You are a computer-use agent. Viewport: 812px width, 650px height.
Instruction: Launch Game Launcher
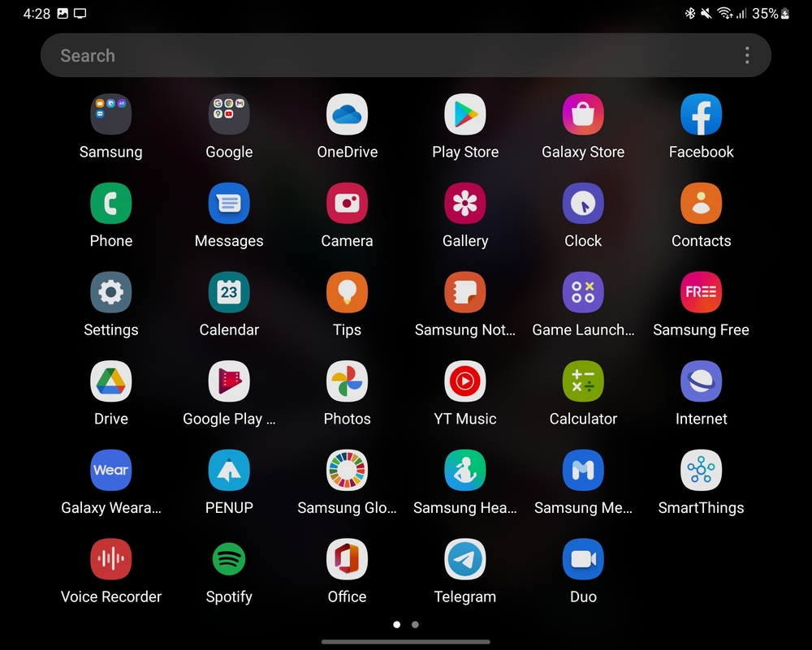coord(583,292)
